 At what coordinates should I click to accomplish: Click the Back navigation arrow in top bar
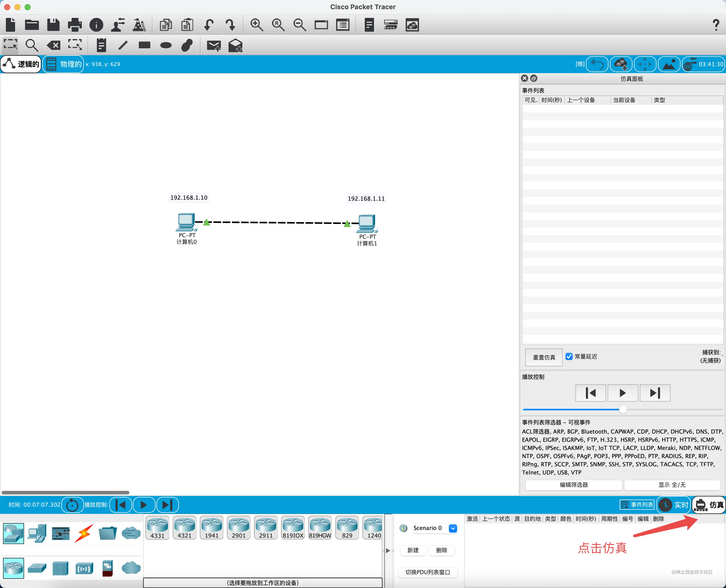point(597,64)
